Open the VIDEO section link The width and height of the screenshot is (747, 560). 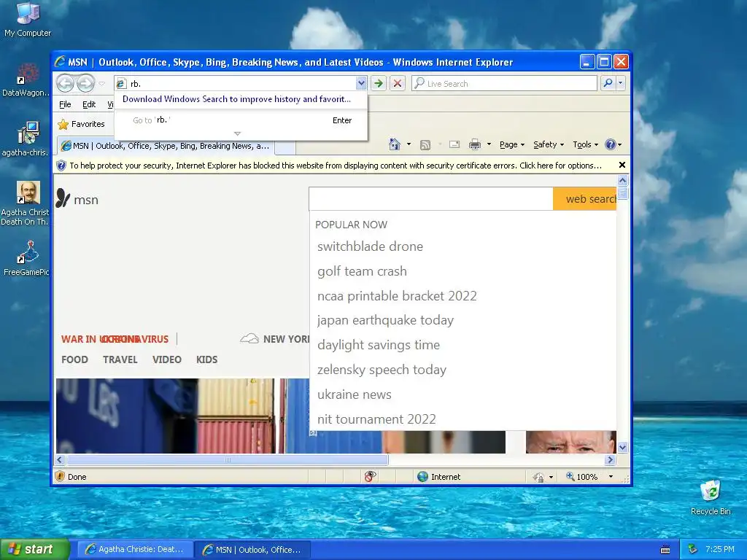tap(167, 359)
